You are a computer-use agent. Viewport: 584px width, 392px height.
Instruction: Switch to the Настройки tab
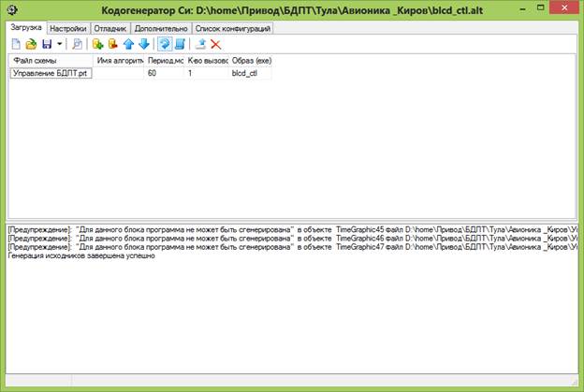[x=68, y=28]
